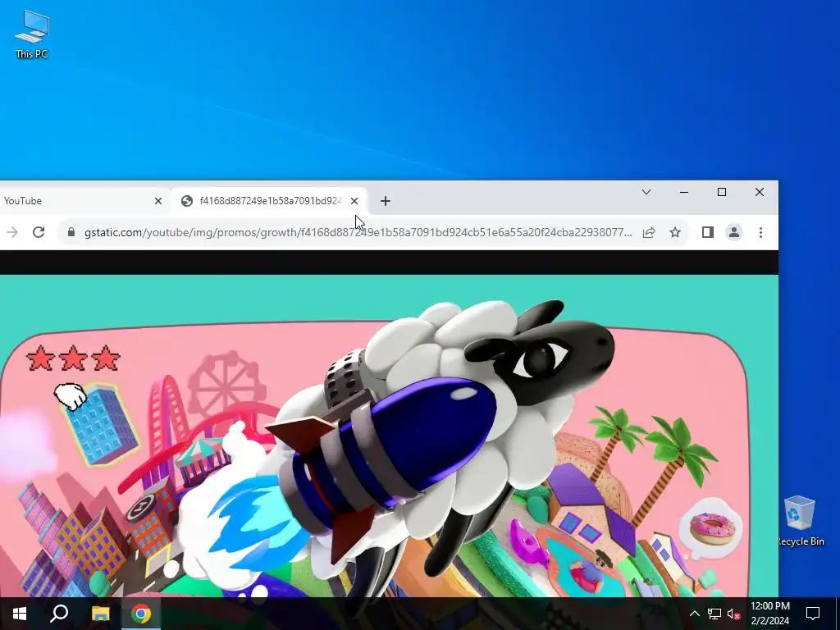Toggle the Chrome side panel
This screenshot has width=840, height=630.
pyautogui.click(x=708, y=232)
